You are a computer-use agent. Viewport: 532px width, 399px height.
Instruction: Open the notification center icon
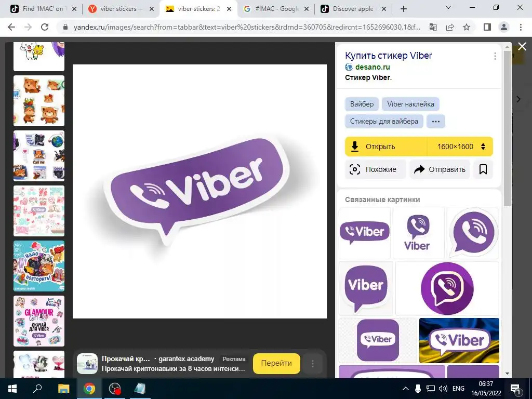[516, 389]
